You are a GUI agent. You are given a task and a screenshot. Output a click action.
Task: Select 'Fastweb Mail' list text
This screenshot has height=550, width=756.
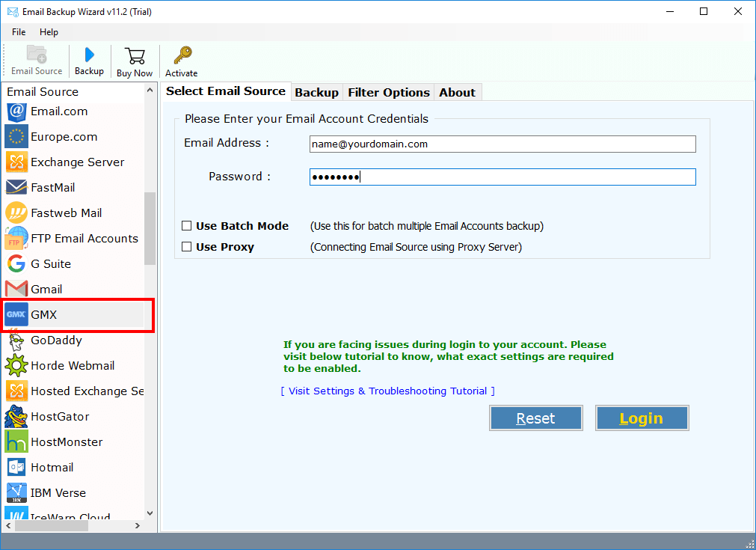67,213
